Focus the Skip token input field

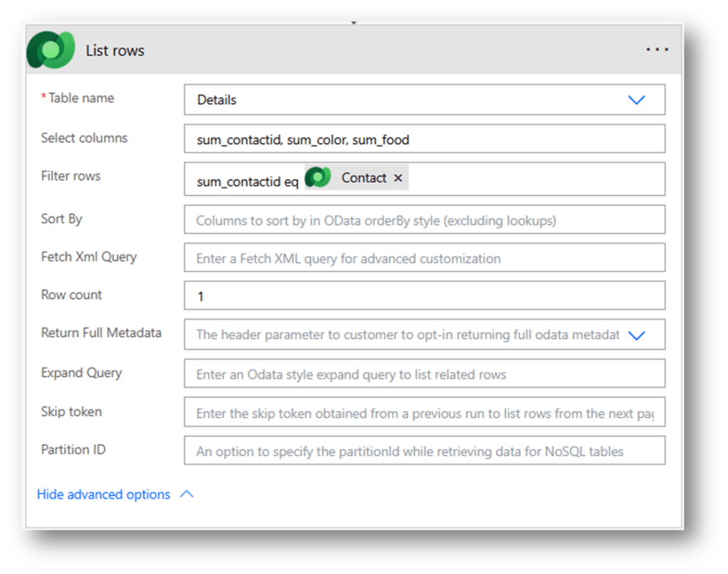click(424, 413)
